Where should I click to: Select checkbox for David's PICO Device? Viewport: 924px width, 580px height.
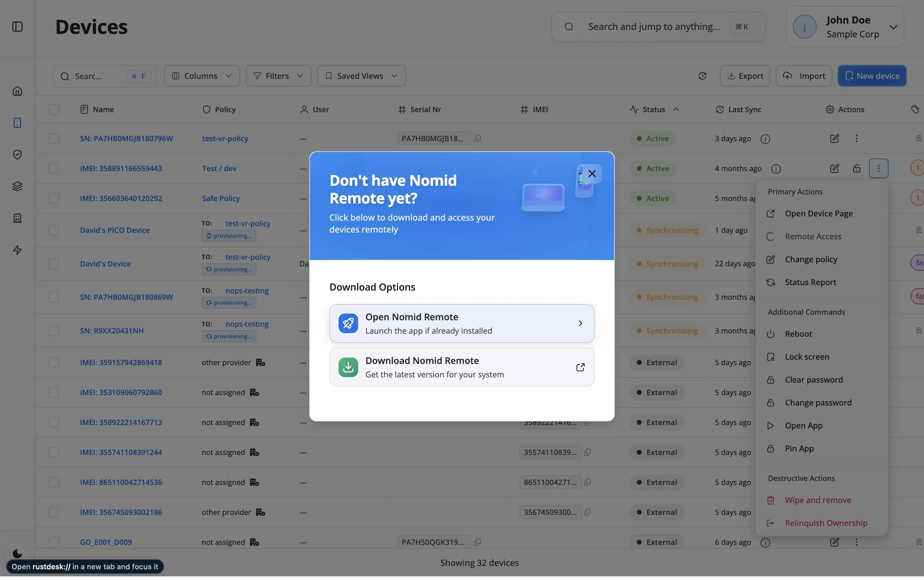click(54, 230)
